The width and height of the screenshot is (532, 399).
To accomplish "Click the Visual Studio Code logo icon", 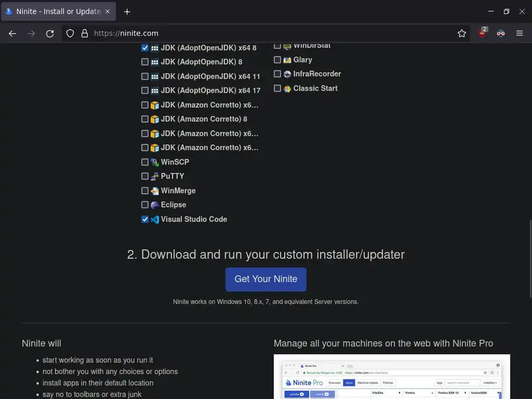I will pyautogui.click(x=155, y=220).
